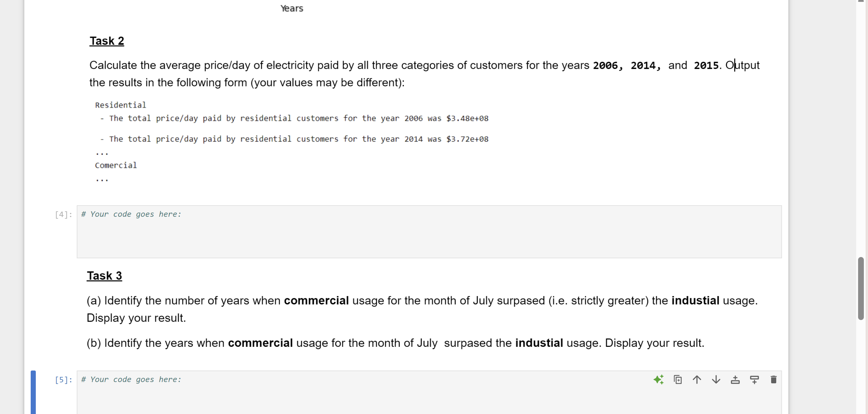
Task: Click the Years axis label text
Action: coord(291,8)
